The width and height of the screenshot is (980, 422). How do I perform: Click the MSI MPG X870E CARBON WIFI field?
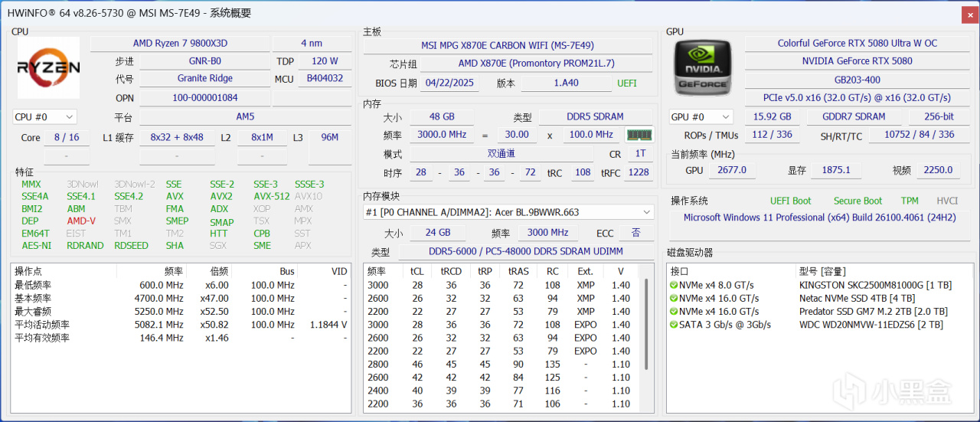point(507,46)
